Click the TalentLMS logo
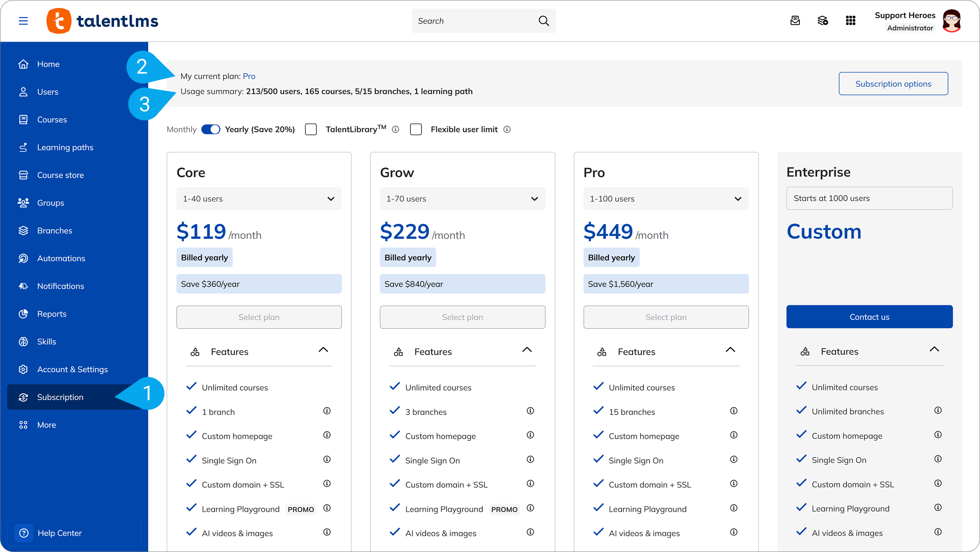 point(102,21)
